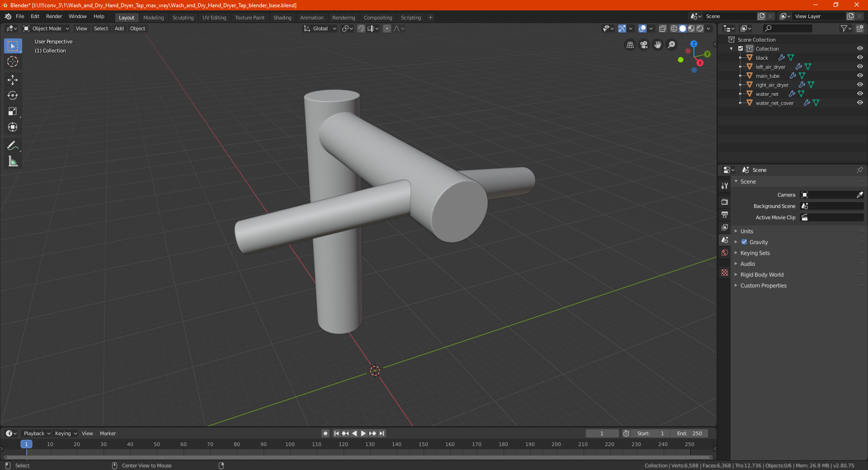Toggle the Gravity checkbox
The width and height of the screenshot is (868, 470).
[744, 242]
